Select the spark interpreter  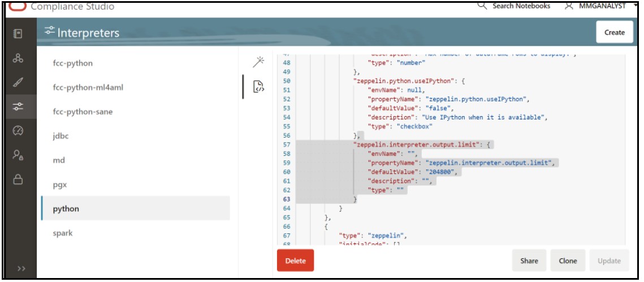pyautogui.click(x=136, y=233)
